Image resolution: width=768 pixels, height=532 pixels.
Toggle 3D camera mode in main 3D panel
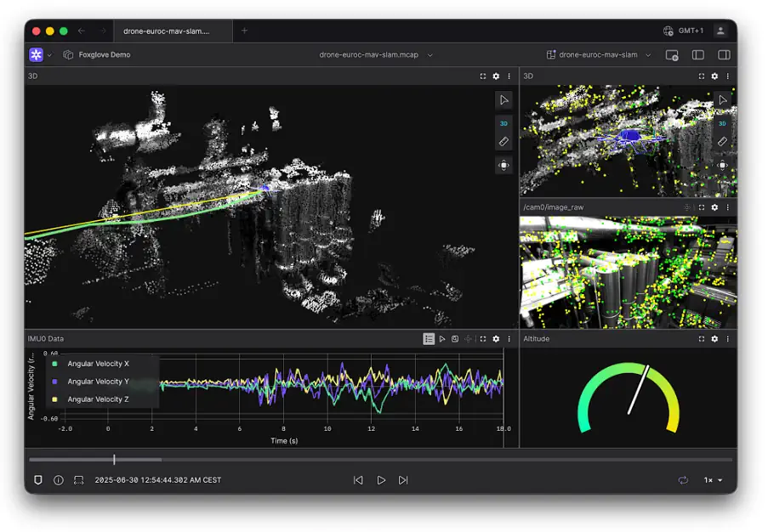tap(503, 123)
